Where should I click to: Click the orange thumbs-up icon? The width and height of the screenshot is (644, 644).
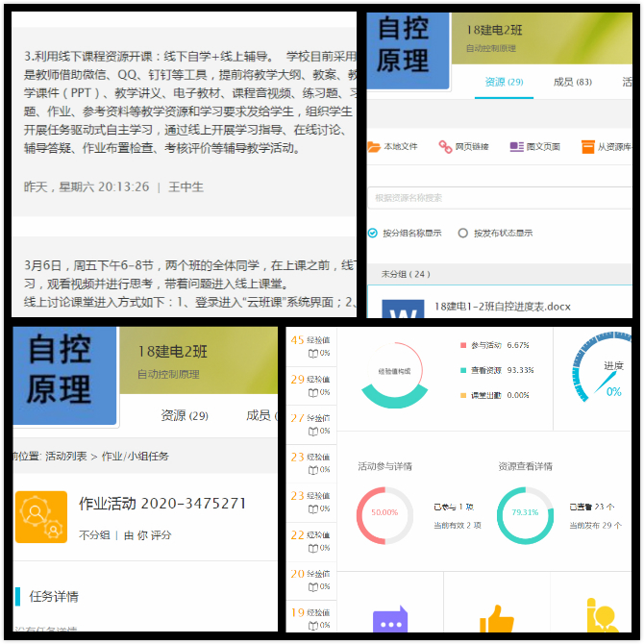click(496, 620)
